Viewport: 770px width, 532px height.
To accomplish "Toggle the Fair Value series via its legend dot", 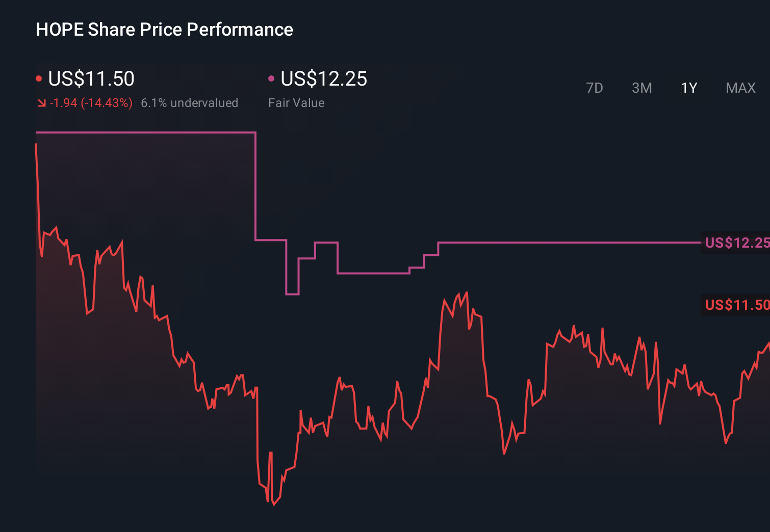I will click(271, 78).
